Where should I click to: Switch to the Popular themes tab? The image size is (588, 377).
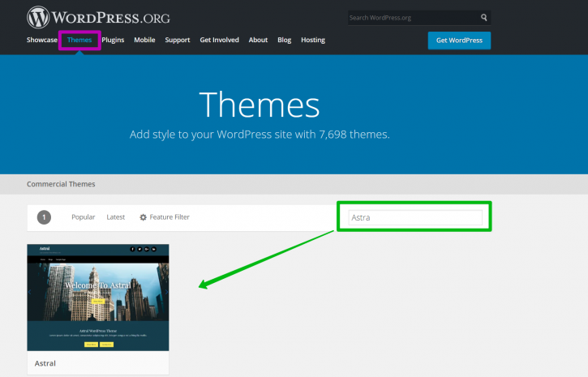point(84,217)
